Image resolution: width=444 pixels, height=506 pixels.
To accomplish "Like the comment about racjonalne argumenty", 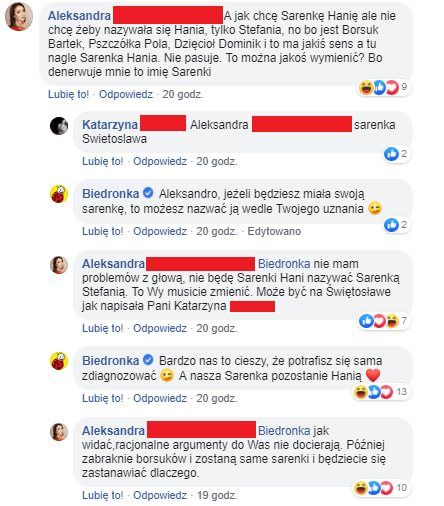I will click(103, 495).
